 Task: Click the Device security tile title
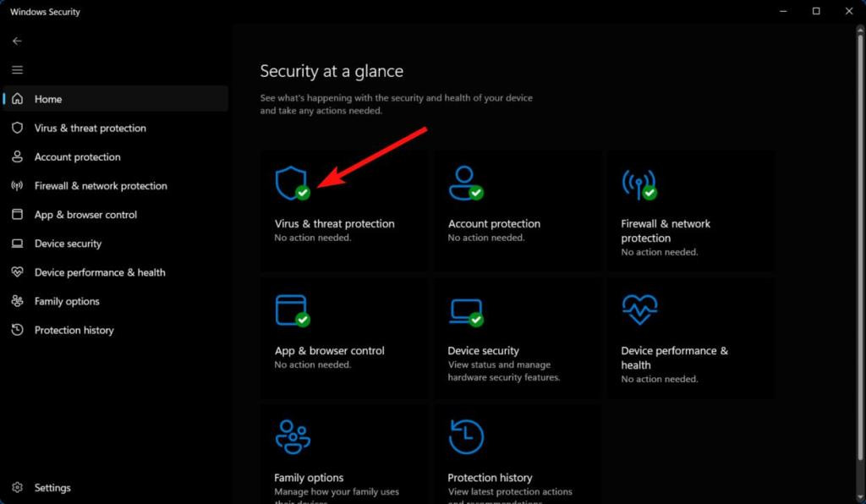pos(483,351)
